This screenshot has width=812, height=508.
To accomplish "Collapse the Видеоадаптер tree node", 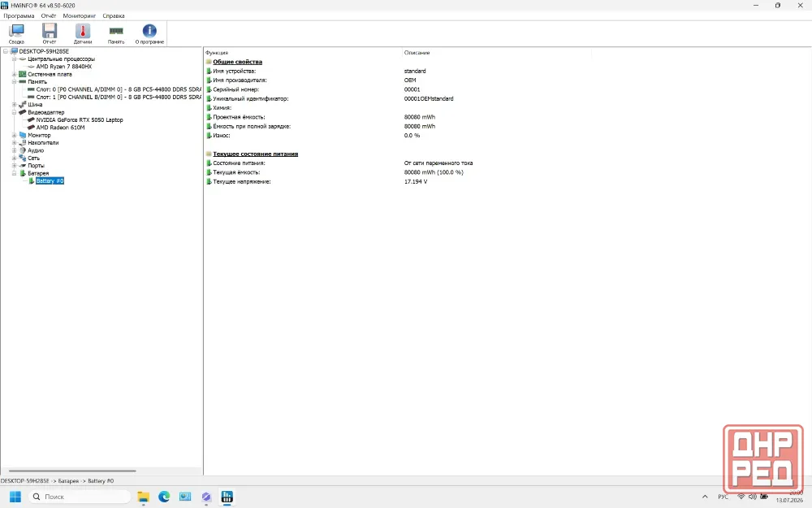I will coord(15,112).
